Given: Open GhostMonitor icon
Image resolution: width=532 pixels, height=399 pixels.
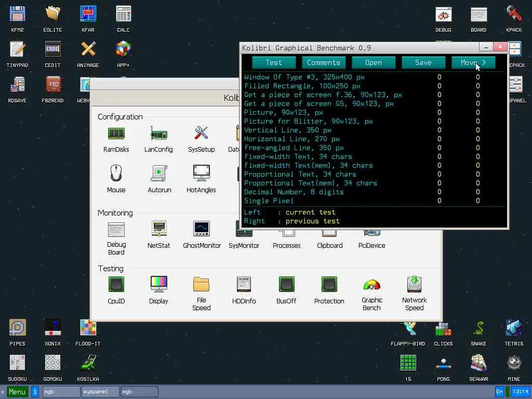Looking at the screenshot, I should (x=202, y=229).
